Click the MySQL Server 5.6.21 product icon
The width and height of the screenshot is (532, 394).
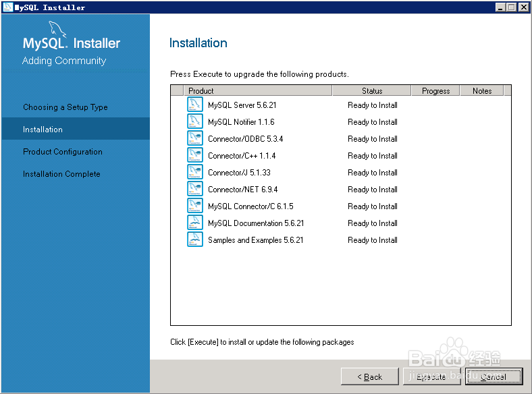tap(195, 105)
